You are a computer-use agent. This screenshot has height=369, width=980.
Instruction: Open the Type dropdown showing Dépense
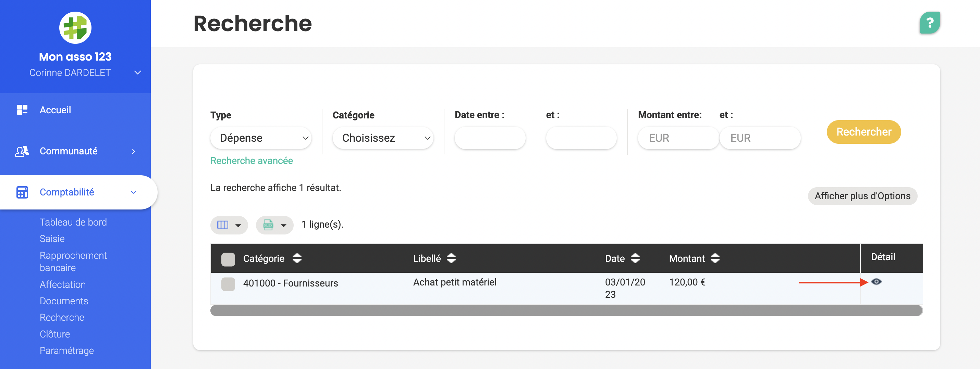click(261, 138)
